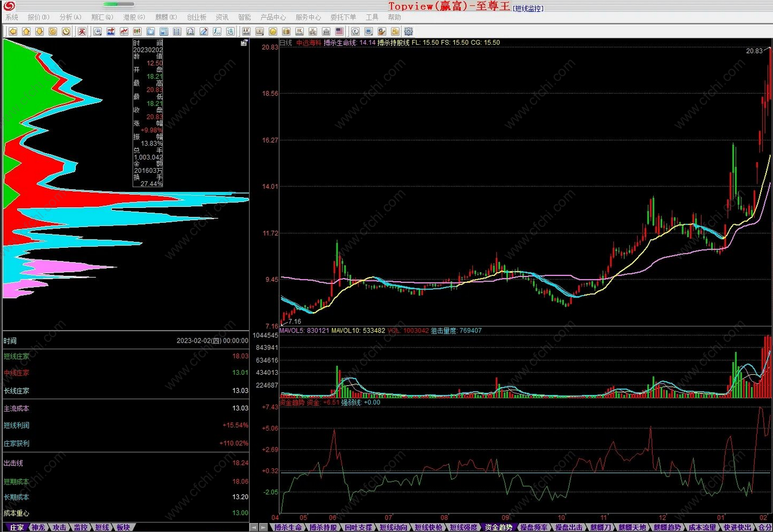Switch to the 短线动向 indicator tab
Image resolution: width=773 pixels, height=532 pixels.
(x=394, y=527)
